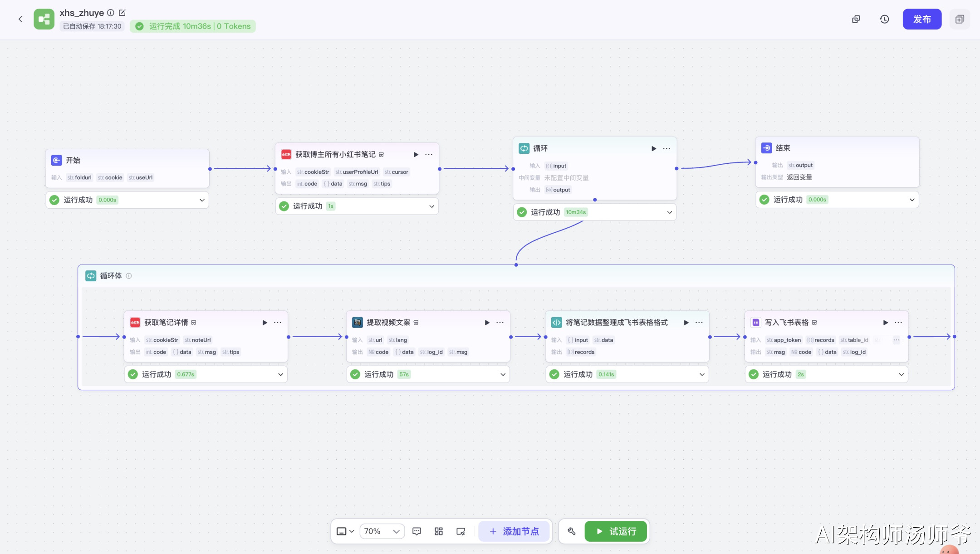This screenshot has height=554, width=980.
Task: Open the 70% zoom level dropdown
Action: [x=382, y=531]
